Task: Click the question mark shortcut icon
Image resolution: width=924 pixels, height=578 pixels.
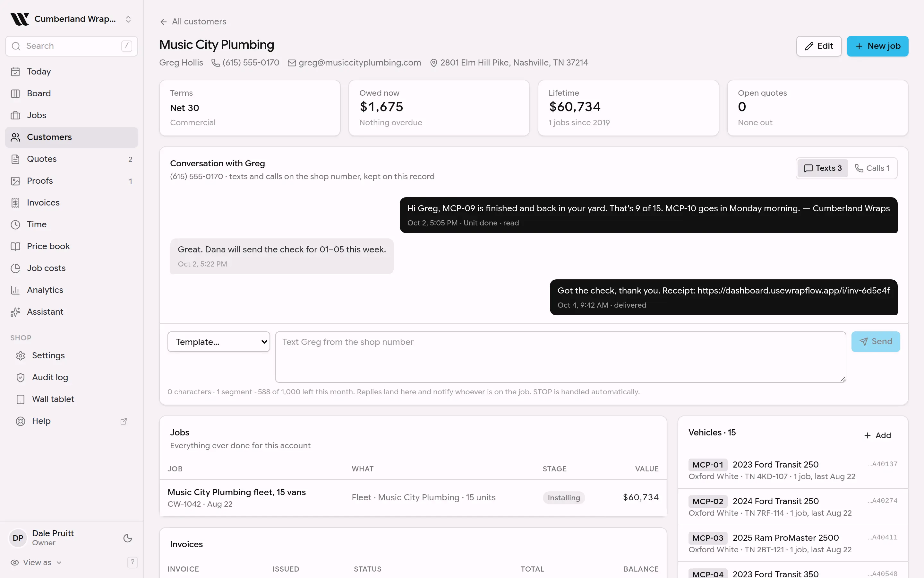Action: (132, 562)
